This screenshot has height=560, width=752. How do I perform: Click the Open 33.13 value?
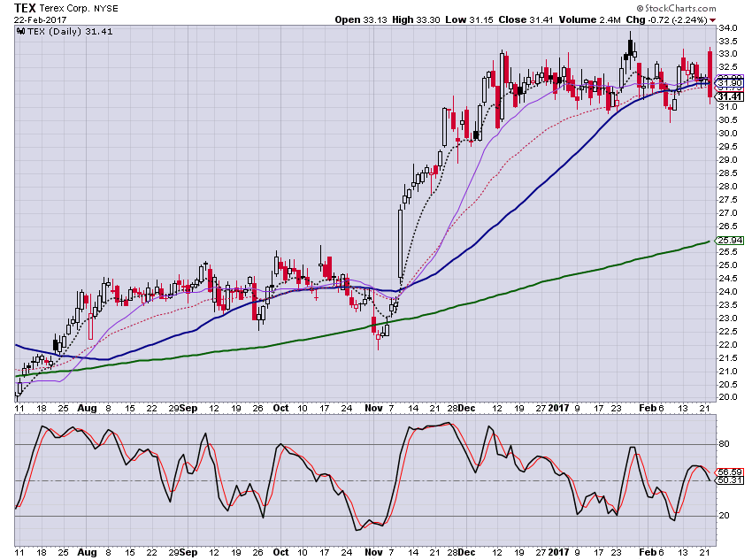point(361,19)
